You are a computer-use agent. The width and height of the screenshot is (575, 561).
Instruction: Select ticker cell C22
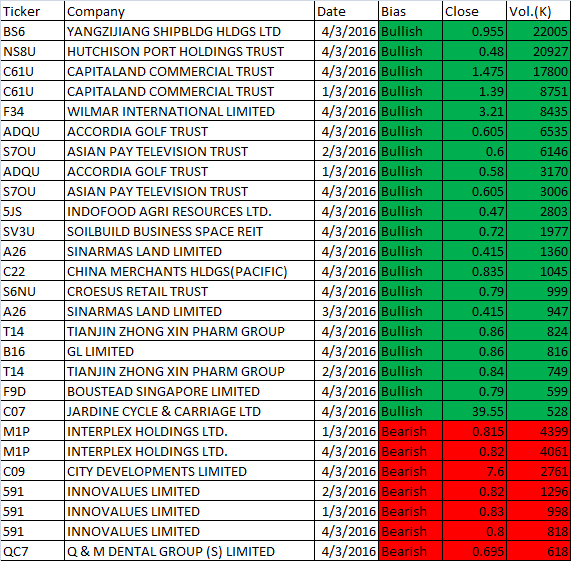32,271
